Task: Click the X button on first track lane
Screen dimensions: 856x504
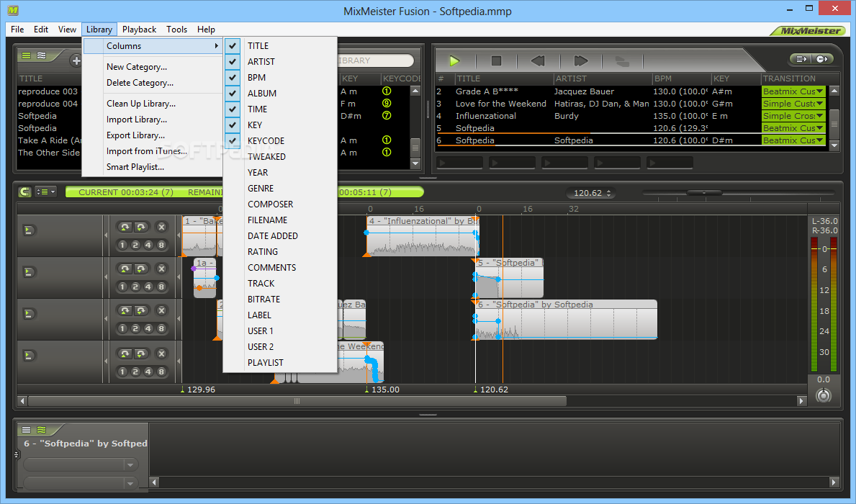Action: click(x=161, y=227)
